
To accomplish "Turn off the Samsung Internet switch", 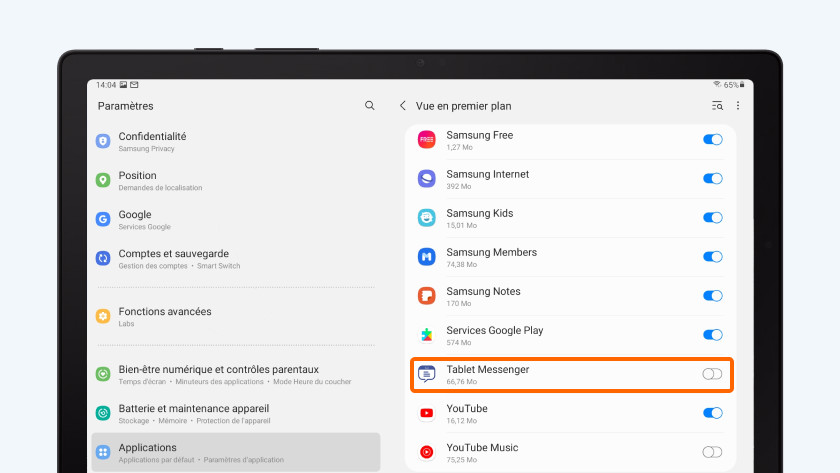I will pyautogui.click(x=712, y=178).
